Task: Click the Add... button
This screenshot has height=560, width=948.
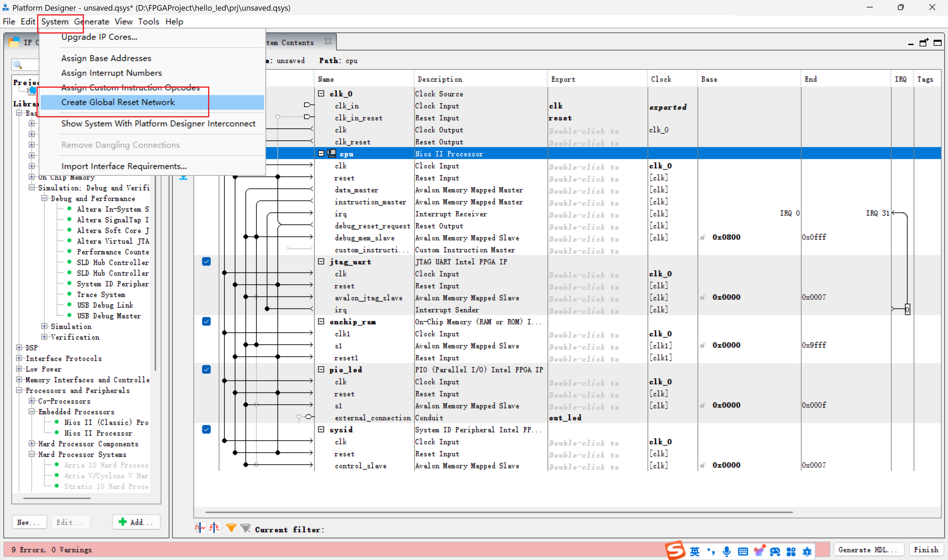Action: (136, 522)
